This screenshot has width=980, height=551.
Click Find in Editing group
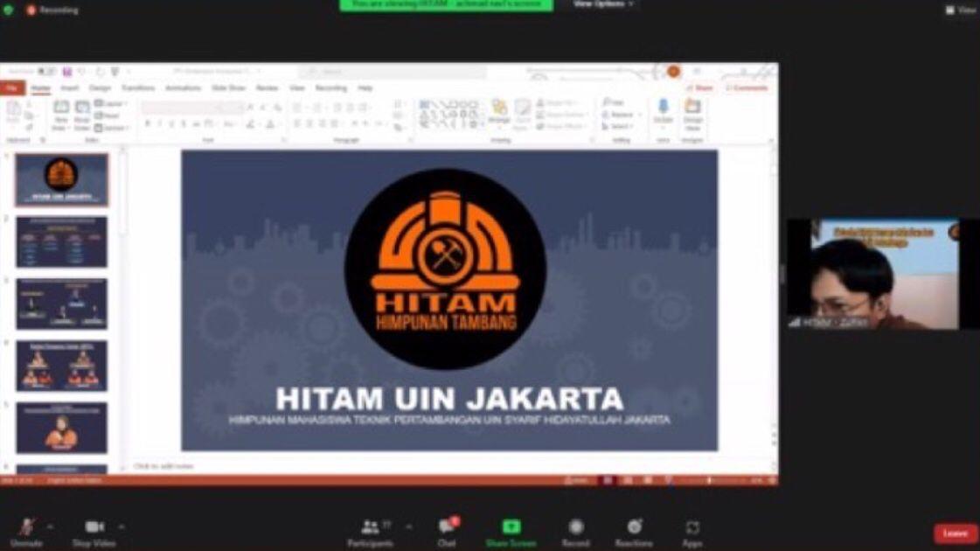coord(614,102)
